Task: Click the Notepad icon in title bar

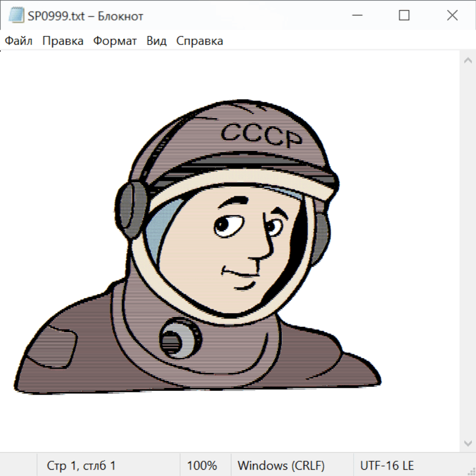Action: click(16, 16)
